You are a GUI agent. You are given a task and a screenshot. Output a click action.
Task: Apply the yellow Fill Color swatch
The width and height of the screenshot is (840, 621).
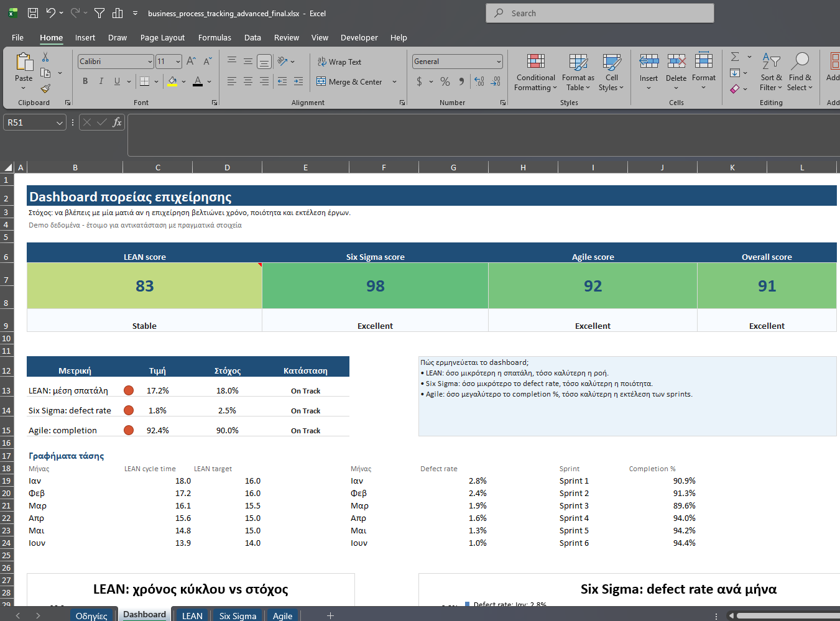click(x=172, y=81)
